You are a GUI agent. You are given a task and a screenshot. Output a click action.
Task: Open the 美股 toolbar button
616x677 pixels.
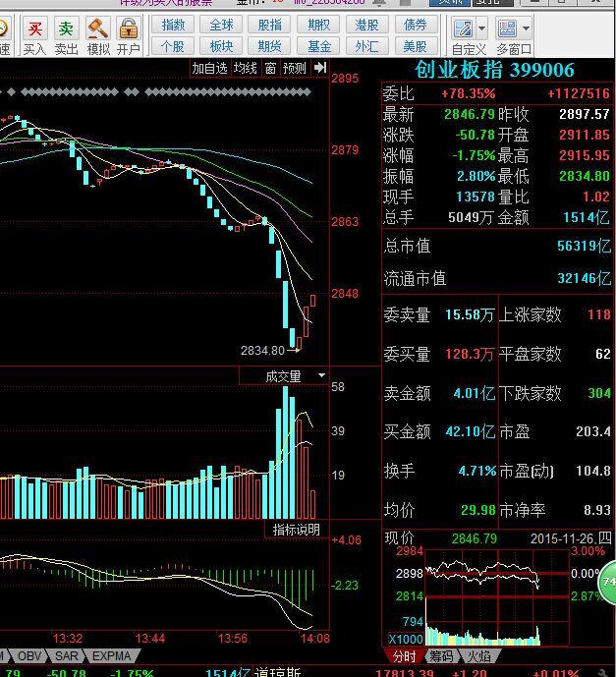(416, 46)
